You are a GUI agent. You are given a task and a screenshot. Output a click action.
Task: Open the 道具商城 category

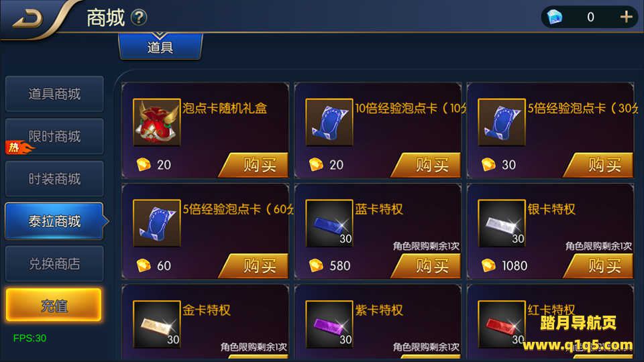pyautogui.click(x=54, y=94)
